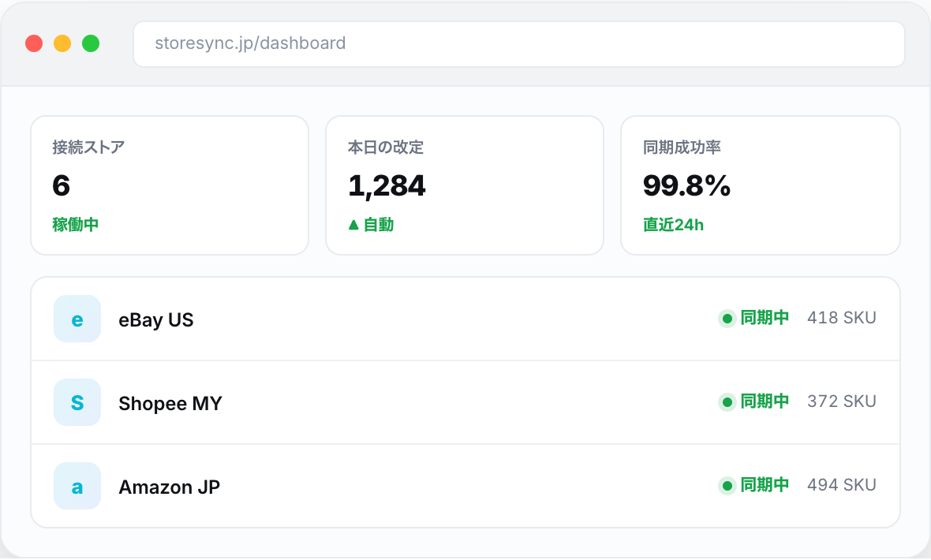Click the Amazon JP 'a' store icon
The height and width of the screenshot is (560, 931).
(77, 487)
